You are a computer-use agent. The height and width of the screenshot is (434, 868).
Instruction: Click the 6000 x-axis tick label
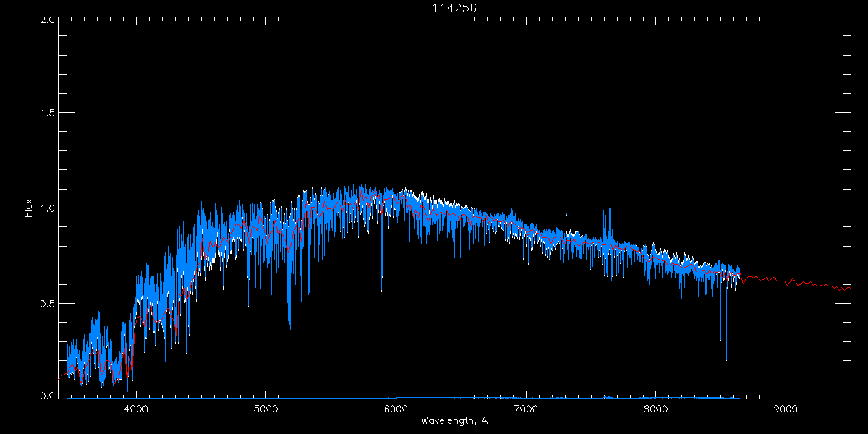(396, 409)
